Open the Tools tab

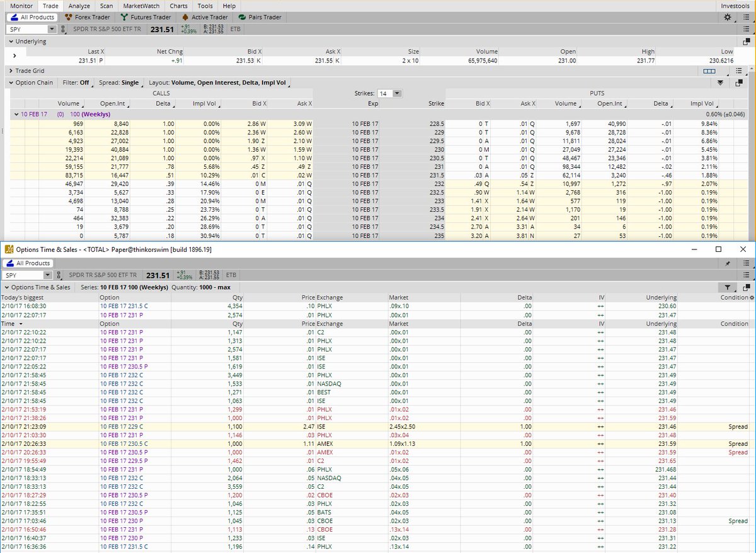pyautogui.click(x=205, y=6)
